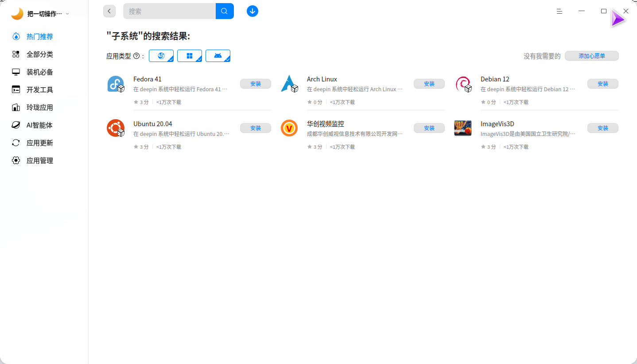Open the downloads manager arrow icon
Image resolution: width=637 pixels, height=364 pixels.
[252, 11]
